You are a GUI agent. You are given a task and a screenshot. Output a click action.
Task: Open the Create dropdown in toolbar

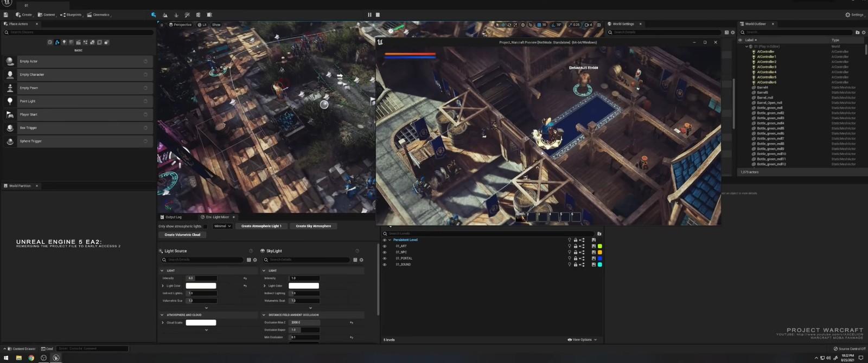point(24,15)
